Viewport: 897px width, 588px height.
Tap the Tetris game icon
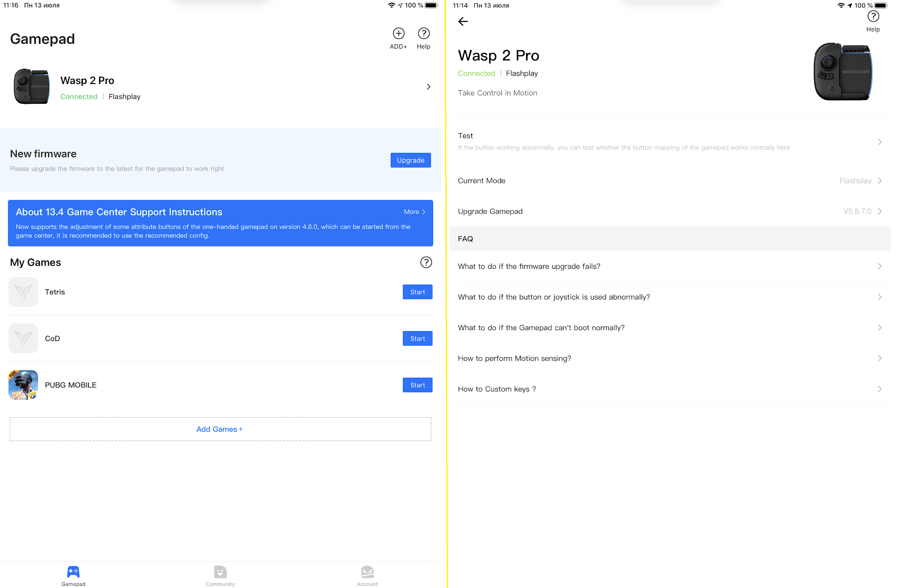pos(23,292)
